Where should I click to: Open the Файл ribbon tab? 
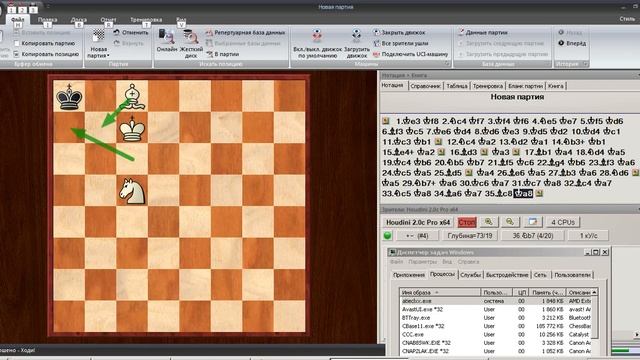pyautogui.click(x=18, y=19)
